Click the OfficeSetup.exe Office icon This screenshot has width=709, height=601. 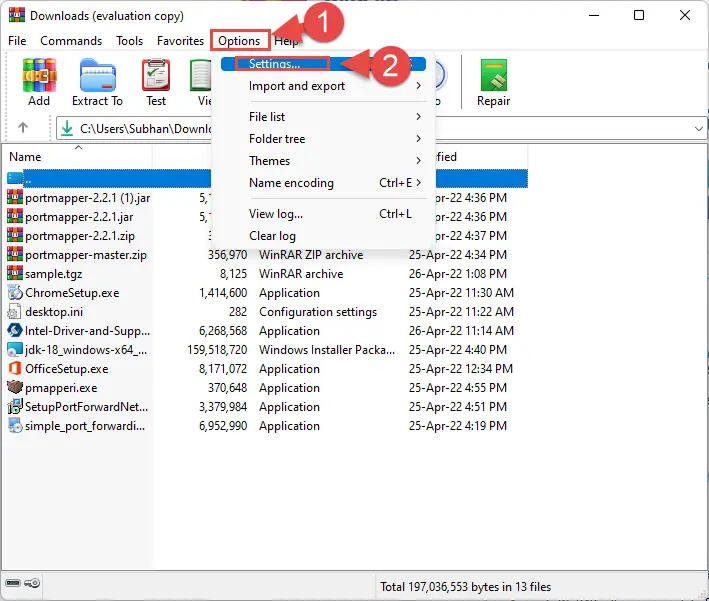coord(14,369)
